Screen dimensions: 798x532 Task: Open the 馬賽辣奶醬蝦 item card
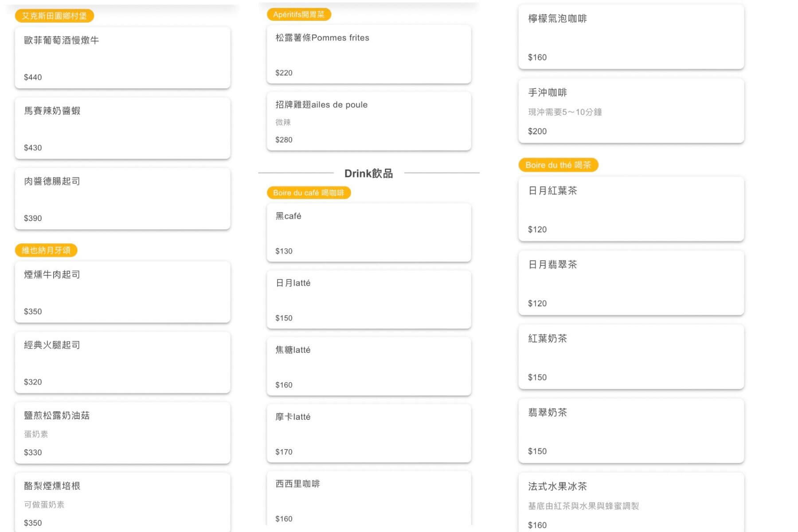pos(122,128)
